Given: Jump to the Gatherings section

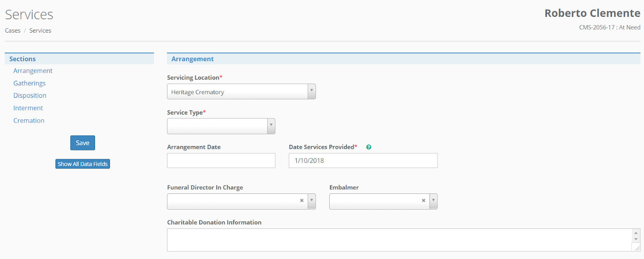Looking at the screenshot, I should [29, 83].
